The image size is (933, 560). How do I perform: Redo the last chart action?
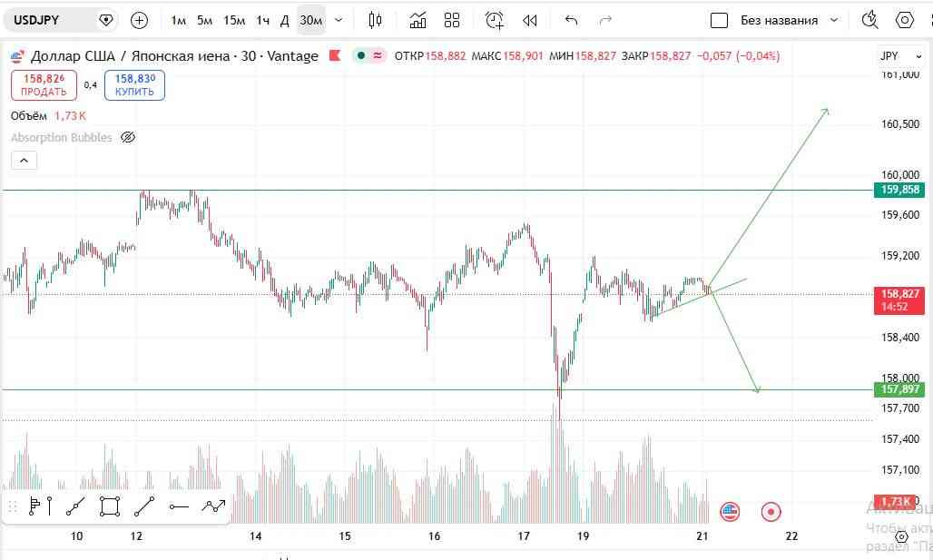605,20
